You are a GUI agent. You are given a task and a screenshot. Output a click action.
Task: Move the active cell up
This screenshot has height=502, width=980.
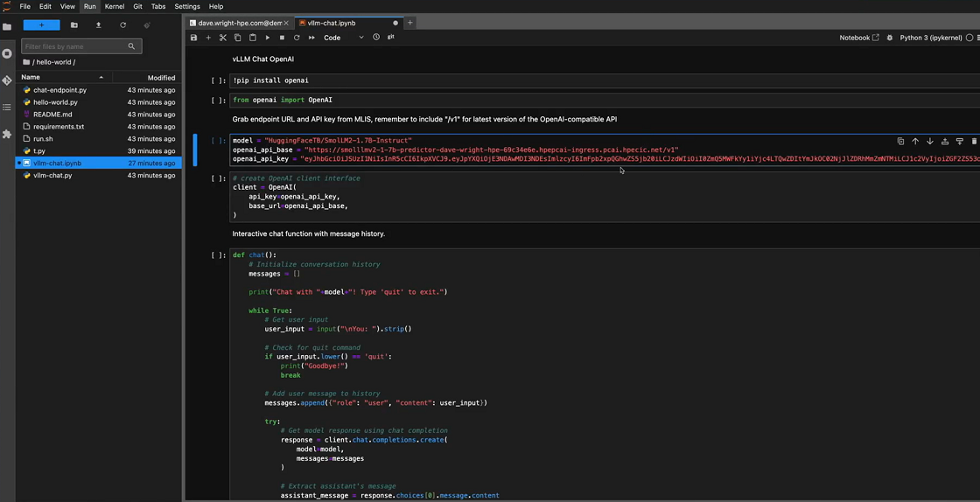(915, 142)
